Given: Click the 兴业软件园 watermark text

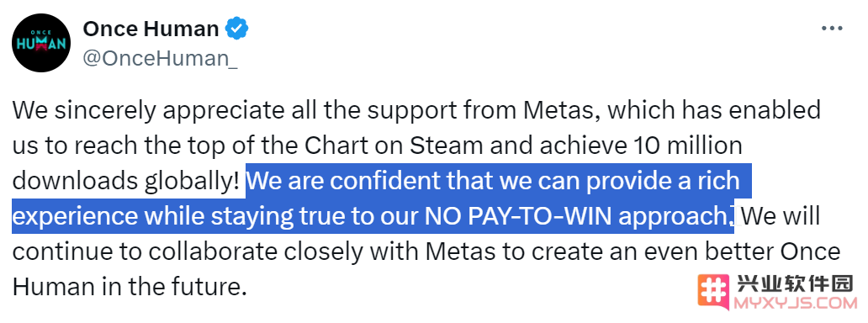Looking at the screenshot, I should click(795, 284).
